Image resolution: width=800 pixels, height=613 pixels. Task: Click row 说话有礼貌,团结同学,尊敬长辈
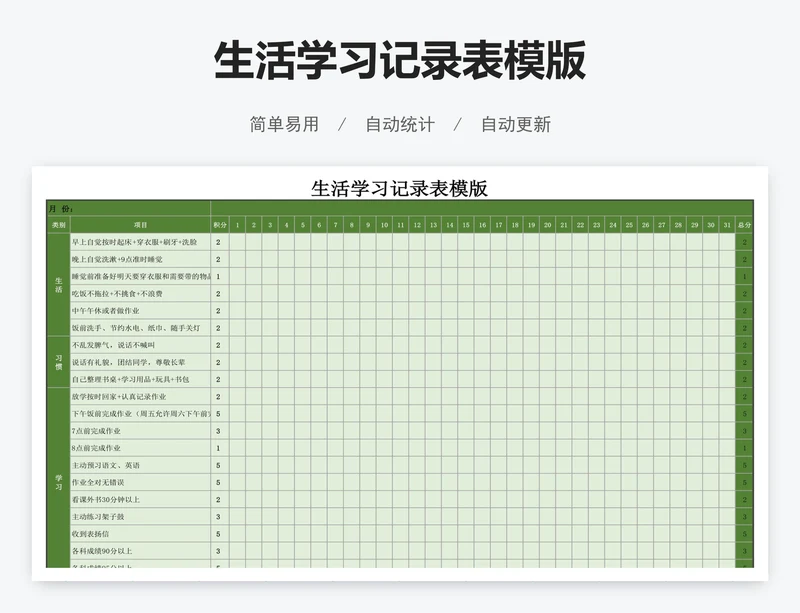click(x=140, y=362)
